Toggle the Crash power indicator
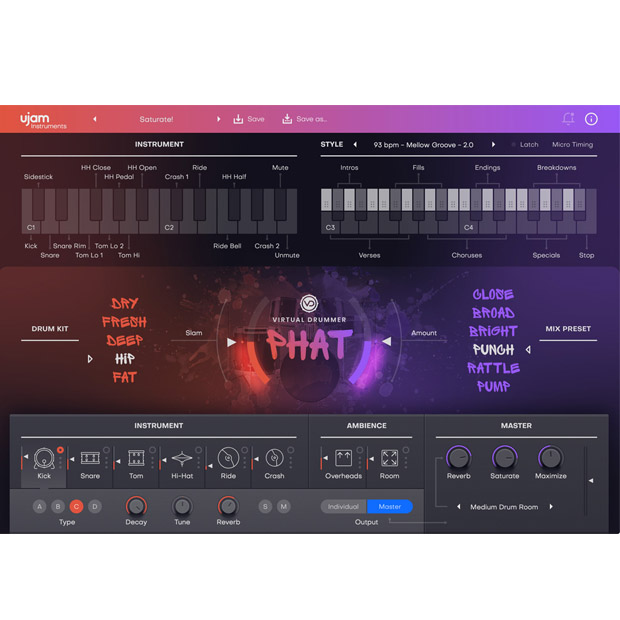The height and width of the screenshot is (620, 620). coord(291,450)
